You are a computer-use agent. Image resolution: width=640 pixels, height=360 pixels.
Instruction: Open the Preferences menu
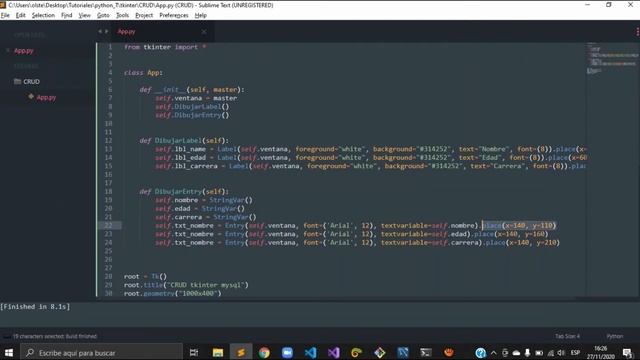pyautogui.click(x=174, y=15)
